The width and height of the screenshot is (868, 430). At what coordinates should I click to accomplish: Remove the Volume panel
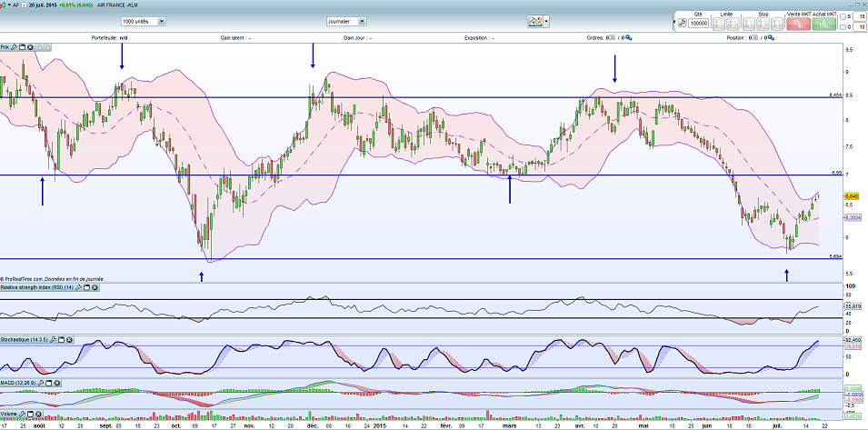(x=38, y=414)
